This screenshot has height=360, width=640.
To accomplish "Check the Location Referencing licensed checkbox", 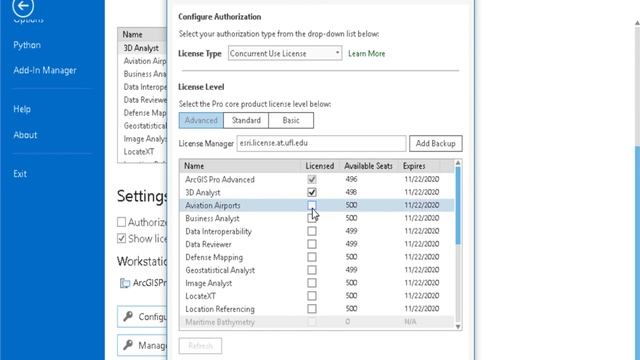I will 312,309.
